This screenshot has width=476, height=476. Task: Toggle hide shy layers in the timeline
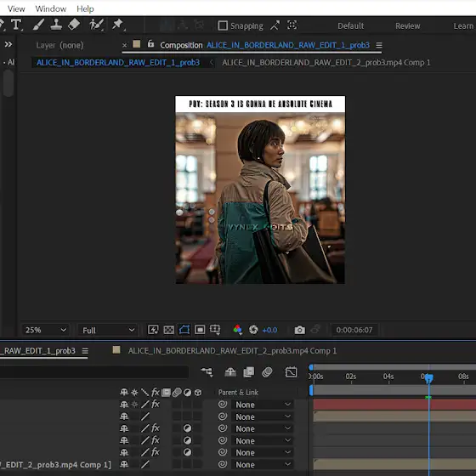click(230, 372)
